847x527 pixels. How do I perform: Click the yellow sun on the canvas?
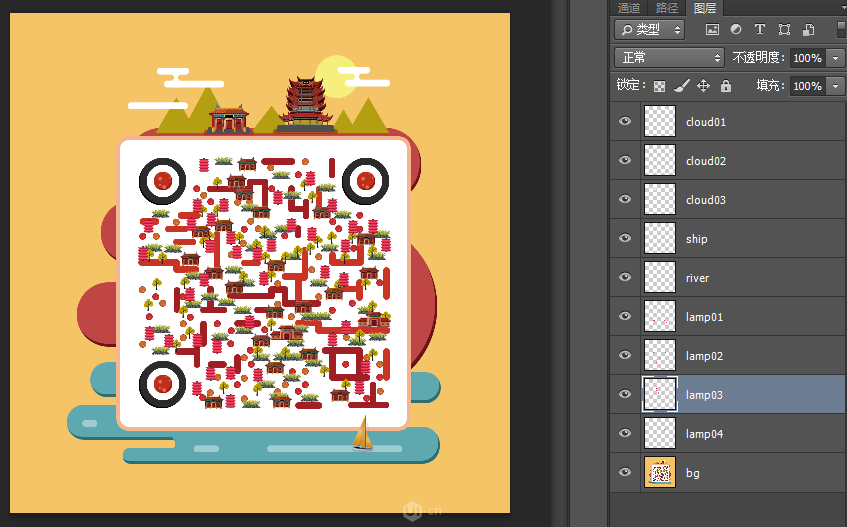(335, 77)
